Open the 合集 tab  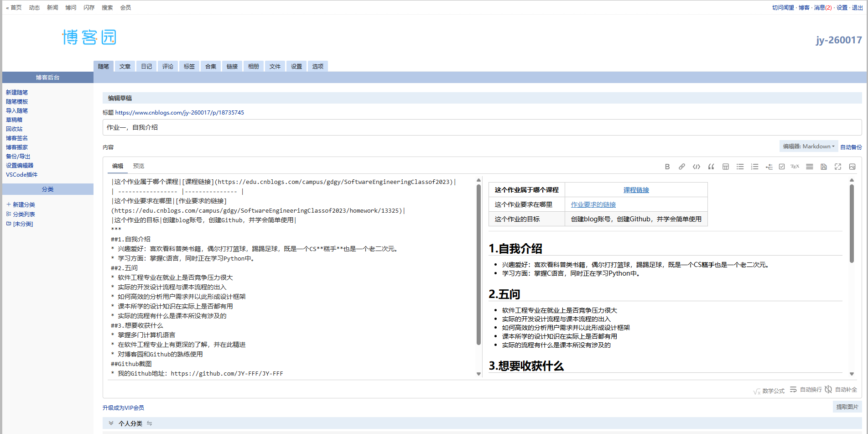coord(211,66)
